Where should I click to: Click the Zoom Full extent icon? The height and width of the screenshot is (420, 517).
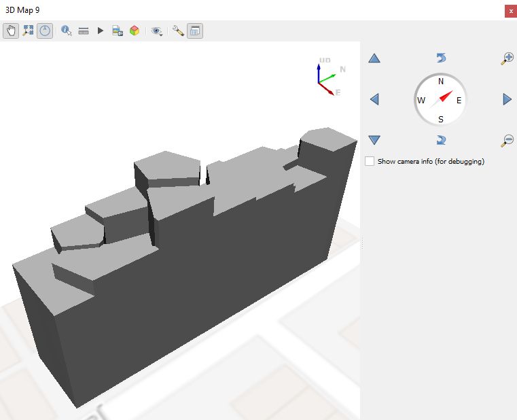28,31
